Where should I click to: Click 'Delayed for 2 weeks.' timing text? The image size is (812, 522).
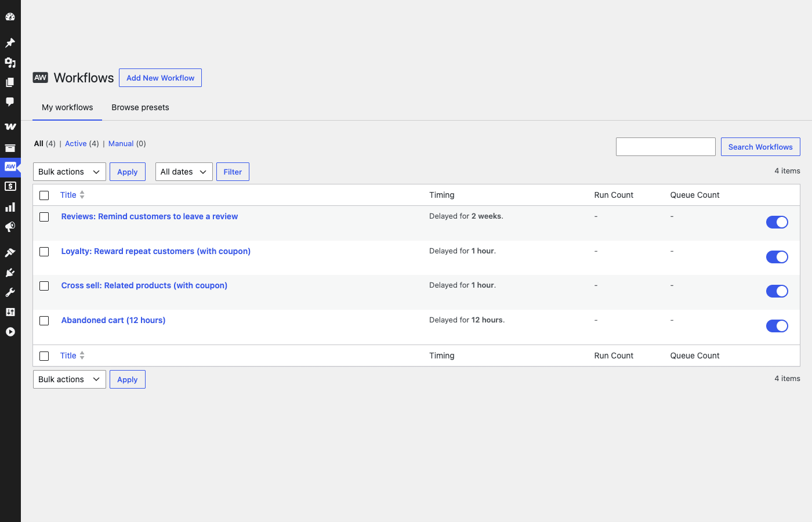[x=466, y=216]
